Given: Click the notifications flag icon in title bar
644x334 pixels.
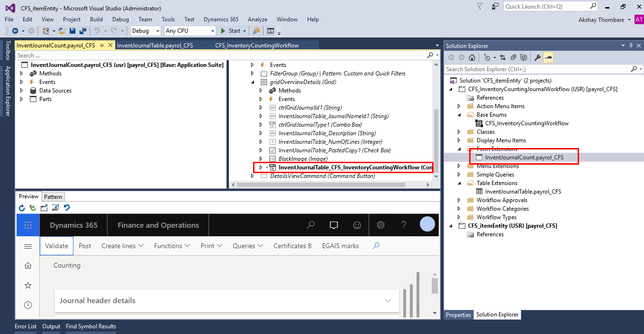Looking at the screenshot, I should click(480, 7).
